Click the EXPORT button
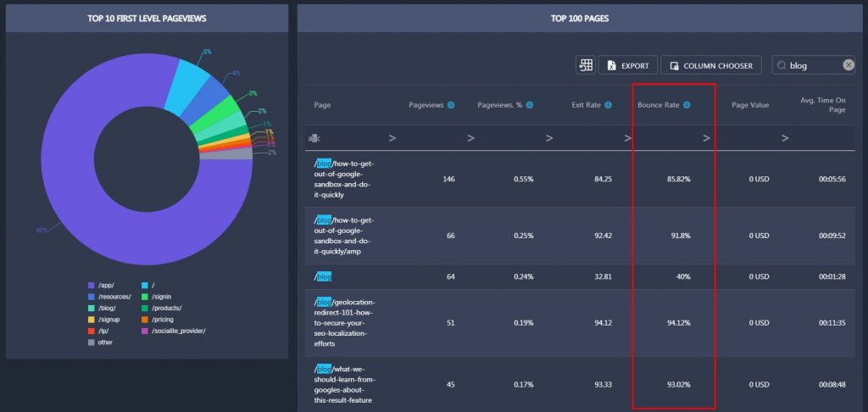Viewport: 868px width, 412px height. (628, 65)
